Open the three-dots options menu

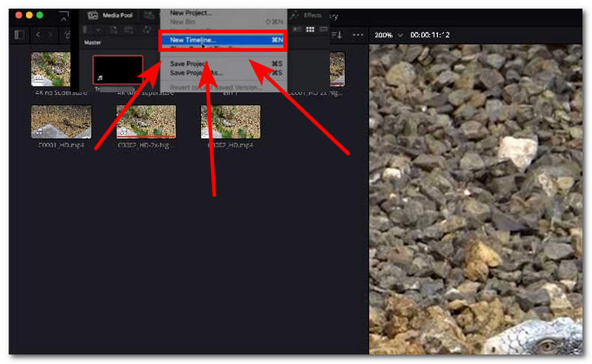(x=357, y=35)
